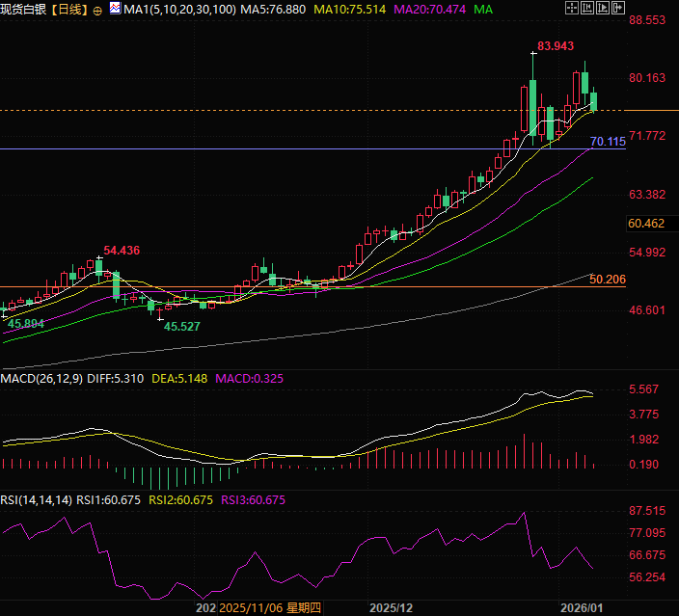This screenshot has width=679, height=616.
Task: Click the 70.115 blue price line label
Action: pos(608,142)
